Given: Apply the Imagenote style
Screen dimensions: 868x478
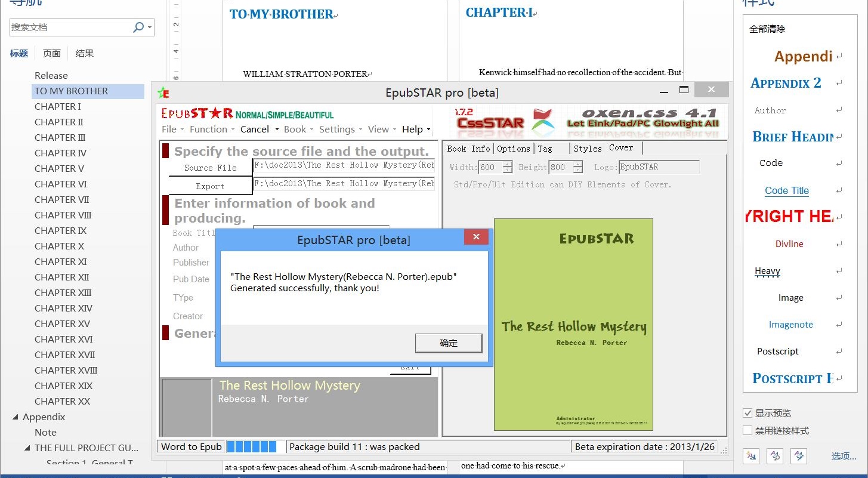Looking at the screenshot, I should click(x=790, y=325).
